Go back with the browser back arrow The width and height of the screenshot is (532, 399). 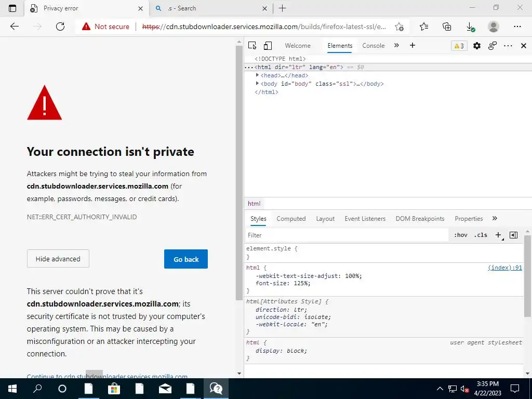coord(14,26)
